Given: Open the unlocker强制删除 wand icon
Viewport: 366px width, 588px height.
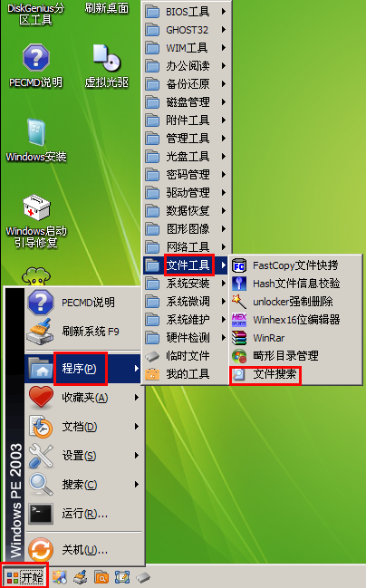Looking at the screenshot, I should (x=239, y=302).
